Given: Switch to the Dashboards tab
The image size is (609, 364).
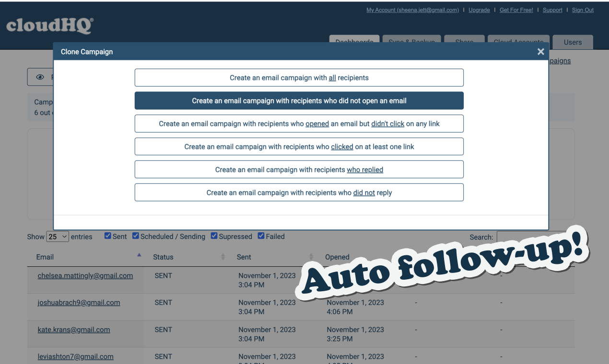Looking at the screenshot, I should tap(354, 39).
